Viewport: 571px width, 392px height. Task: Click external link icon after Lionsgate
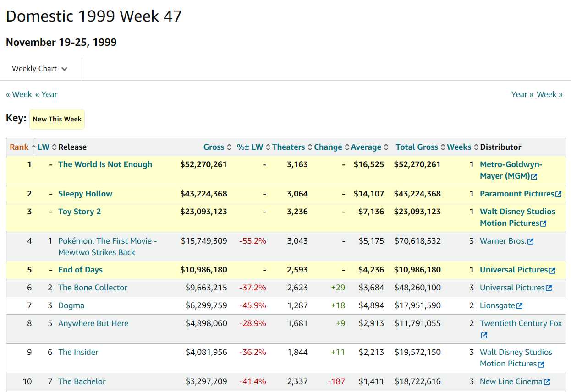[519, 306]
